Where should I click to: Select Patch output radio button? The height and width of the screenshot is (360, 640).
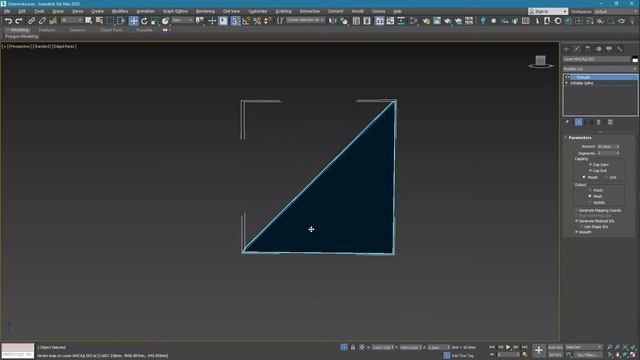(x=590, y=190)
